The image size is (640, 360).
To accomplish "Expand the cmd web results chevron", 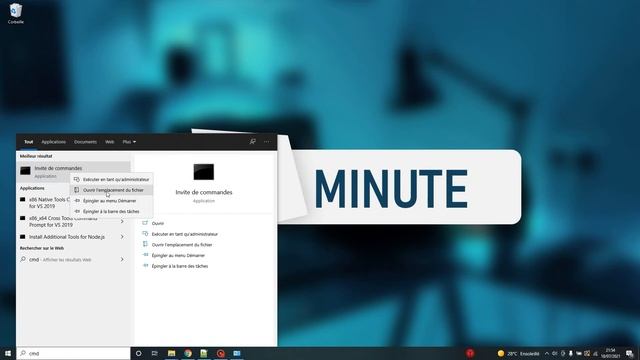I will click(x=122, y=260).
